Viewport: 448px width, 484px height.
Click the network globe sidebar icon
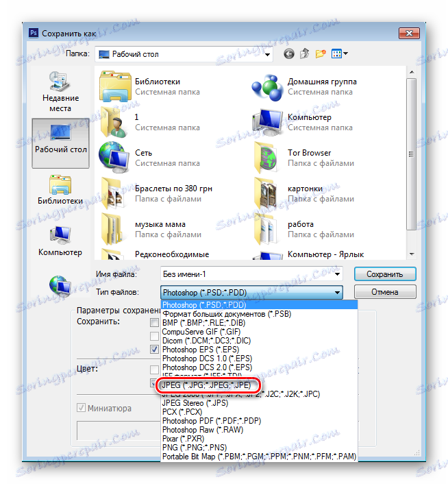pyautogui.click(x=60, y=285)
